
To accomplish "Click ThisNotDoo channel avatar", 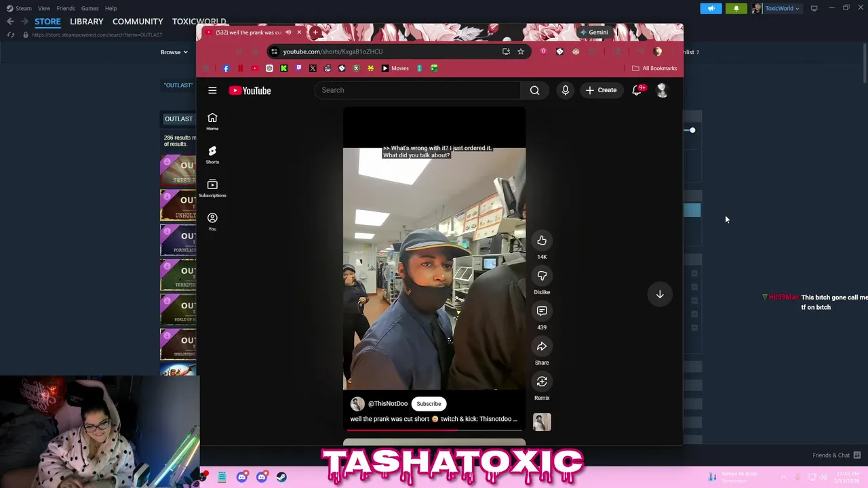I will [x=357, y=404].
